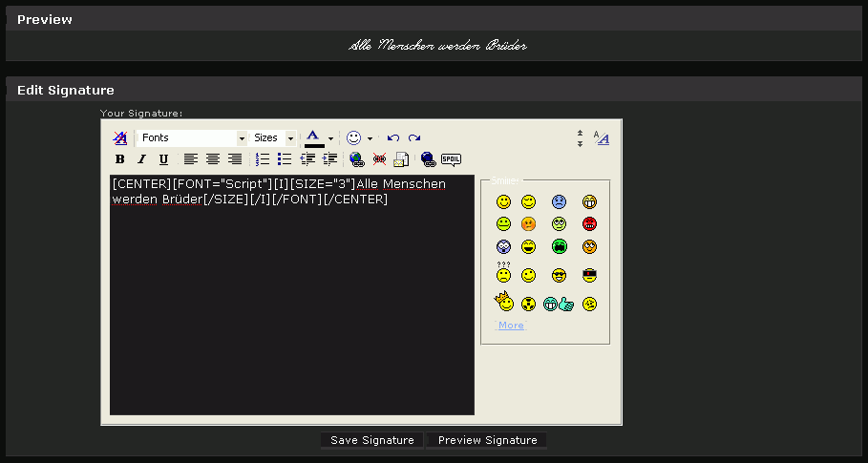Insert the black-spotted yellow smilie

point(529,304)
